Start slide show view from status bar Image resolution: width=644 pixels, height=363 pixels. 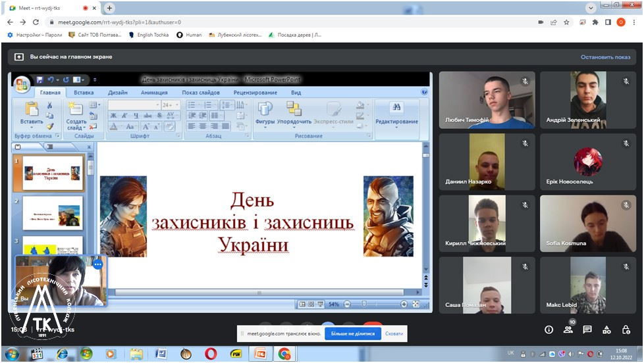point(321,304)
